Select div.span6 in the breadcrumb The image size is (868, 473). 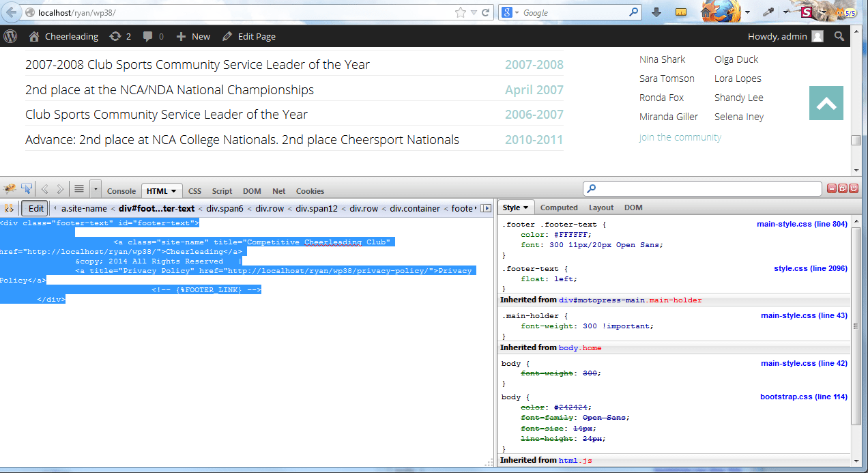pos(225,208)
